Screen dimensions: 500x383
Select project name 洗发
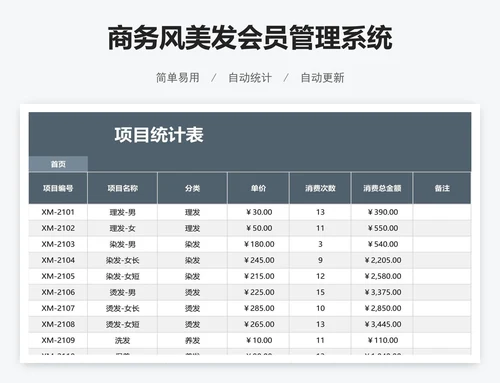click(x=122, y=340)
